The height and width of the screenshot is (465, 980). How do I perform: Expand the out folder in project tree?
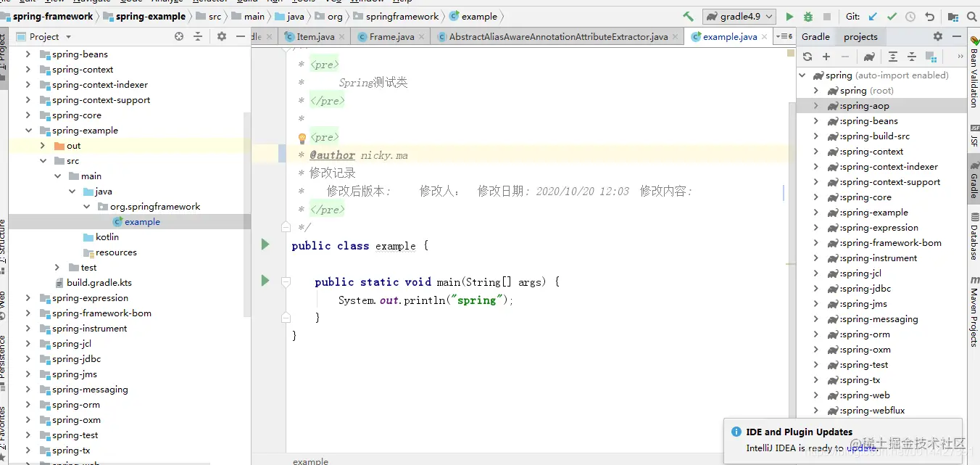click(43, 146)
